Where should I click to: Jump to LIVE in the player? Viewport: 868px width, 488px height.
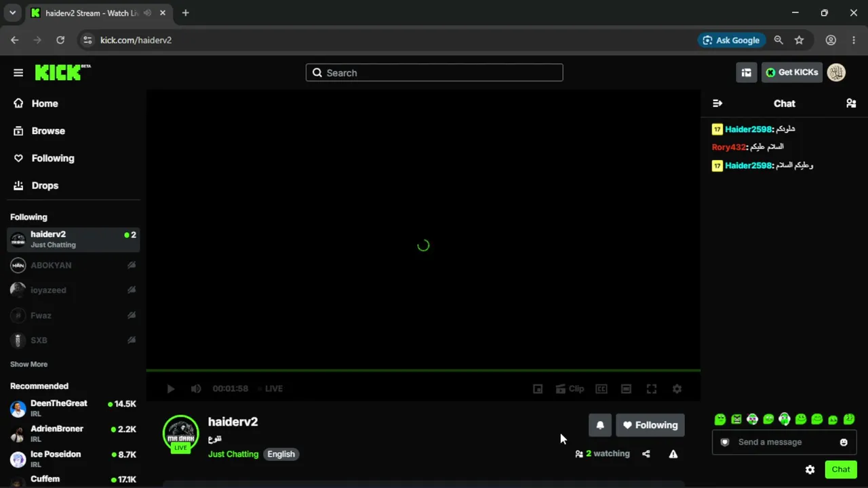(x=270, y=388)
